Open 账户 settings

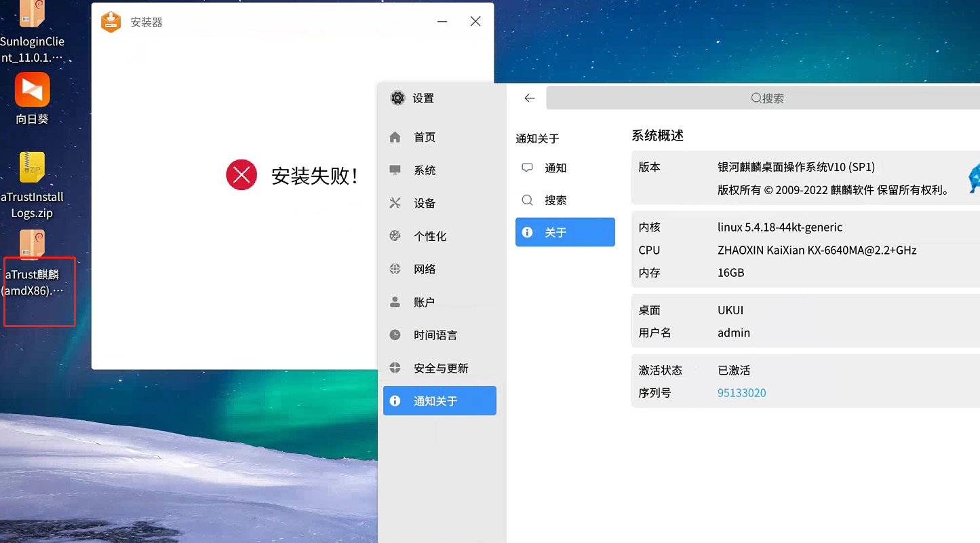pyautogui.click(x=425, y=302)
